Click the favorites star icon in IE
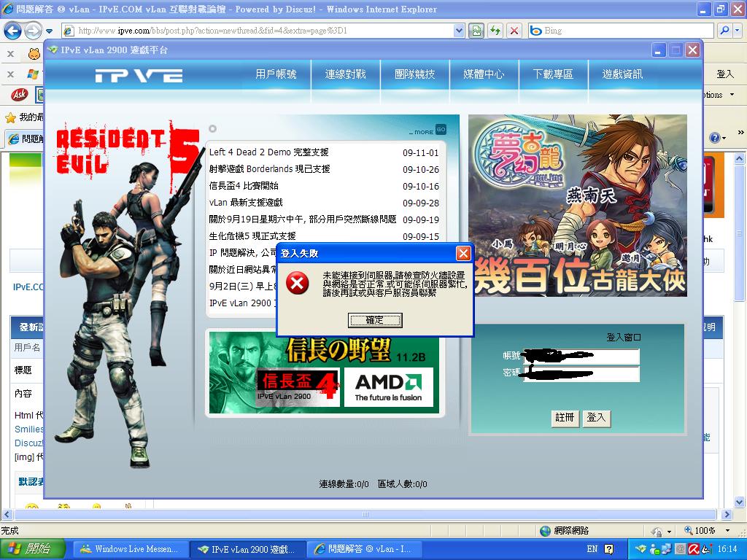 point(10,117)
